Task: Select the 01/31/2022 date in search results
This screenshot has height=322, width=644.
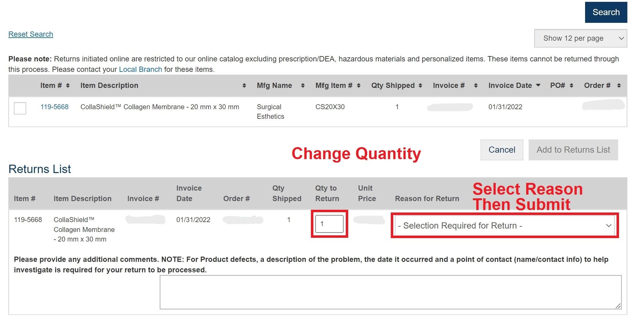Action: click(505, 107)
